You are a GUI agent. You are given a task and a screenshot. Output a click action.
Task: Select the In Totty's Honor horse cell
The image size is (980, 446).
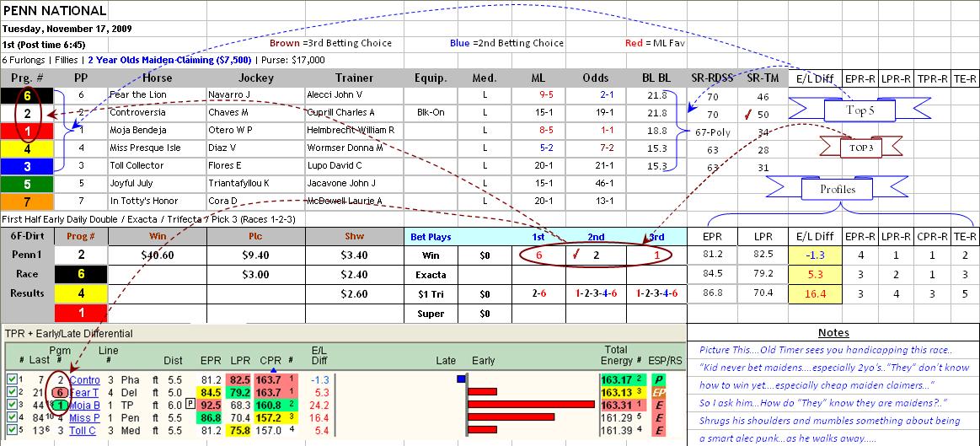157,202
